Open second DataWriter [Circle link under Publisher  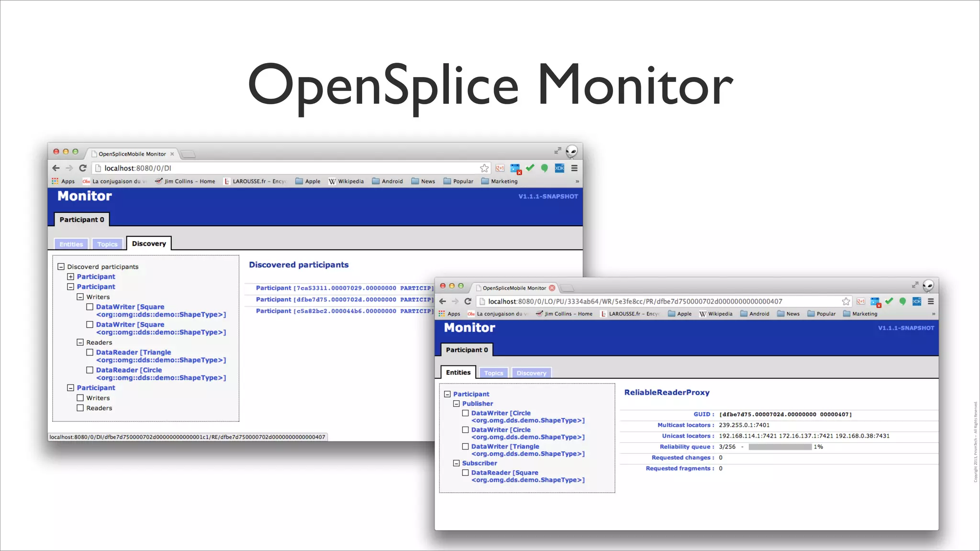[528, 433]
